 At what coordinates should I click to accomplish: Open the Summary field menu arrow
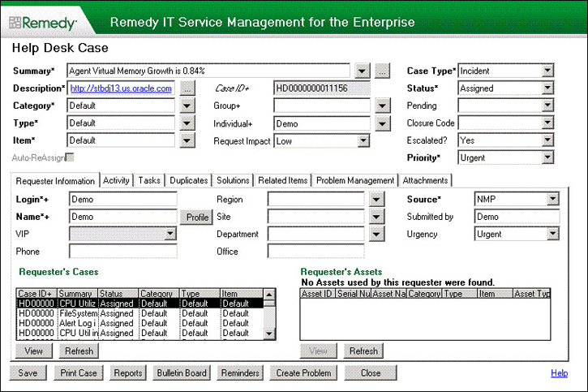(363, 71)
